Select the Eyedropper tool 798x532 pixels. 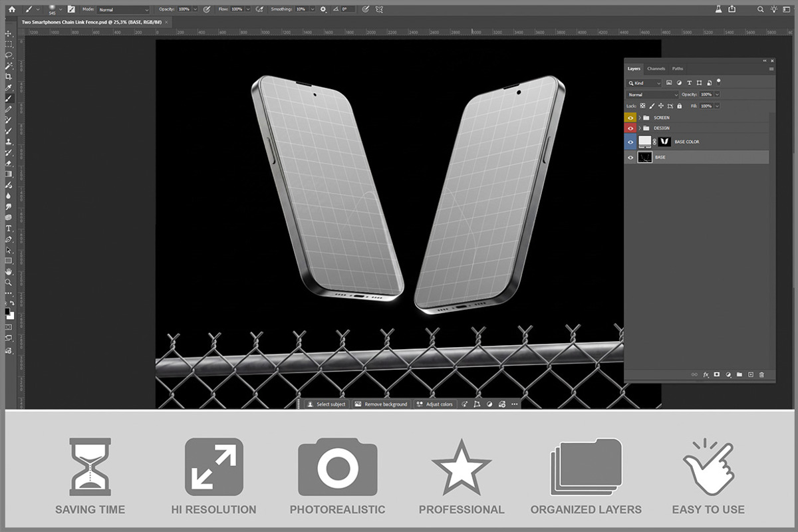[x=9, y=88]
